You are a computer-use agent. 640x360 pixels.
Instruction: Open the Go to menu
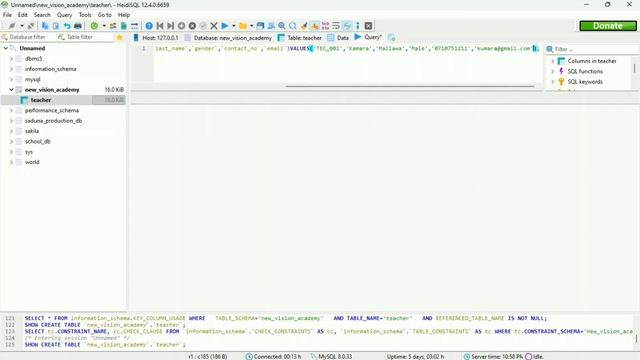click(x=104, y=15)
